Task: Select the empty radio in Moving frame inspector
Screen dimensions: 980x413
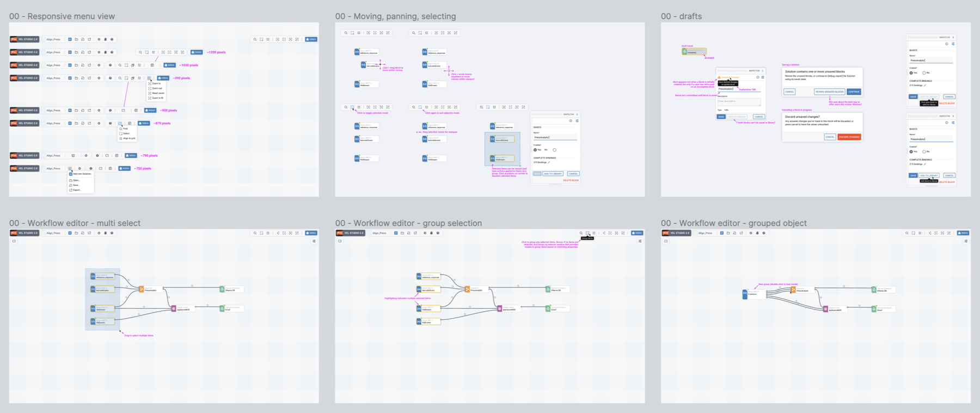Action: point(554,150)
